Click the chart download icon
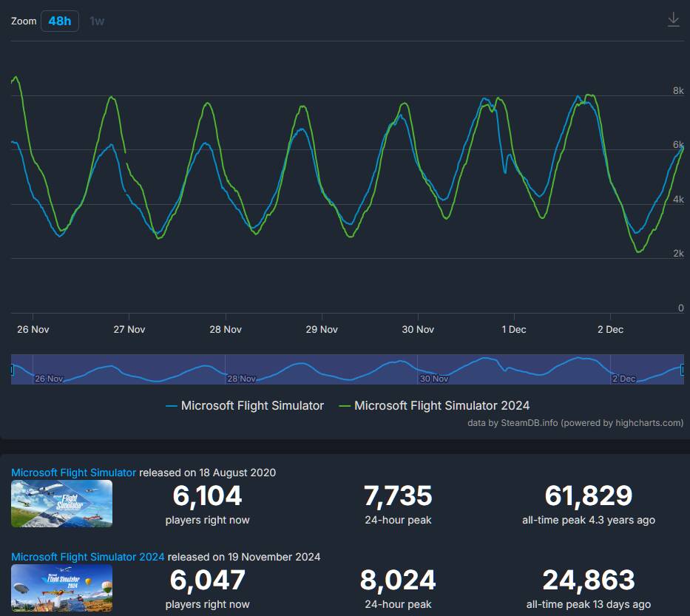 673,20
